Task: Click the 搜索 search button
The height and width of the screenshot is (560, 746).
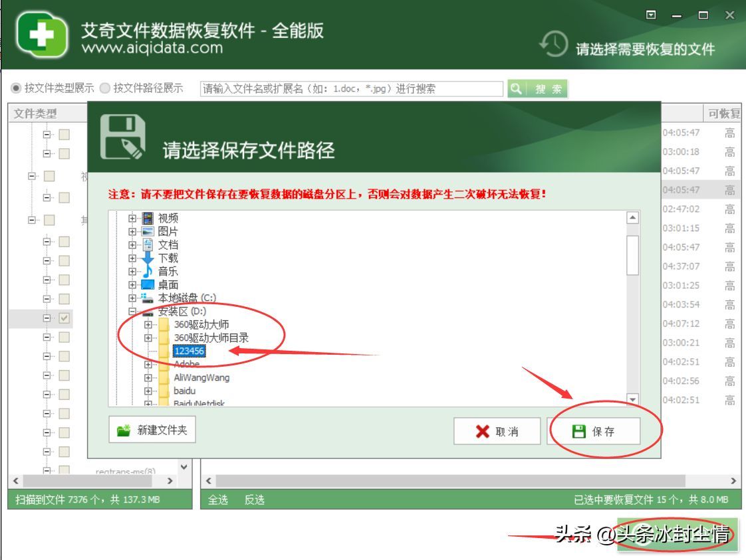Action: pos(538,88)
